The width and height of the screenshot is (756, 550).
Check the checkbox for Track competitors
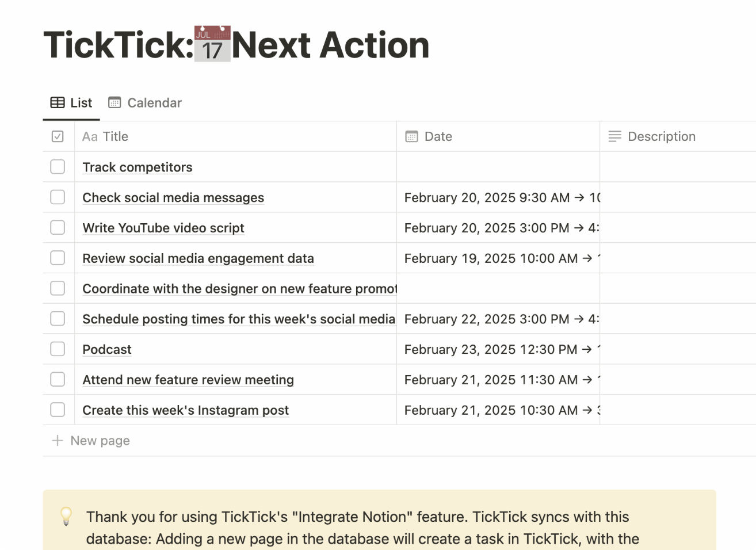coord(58,167)
